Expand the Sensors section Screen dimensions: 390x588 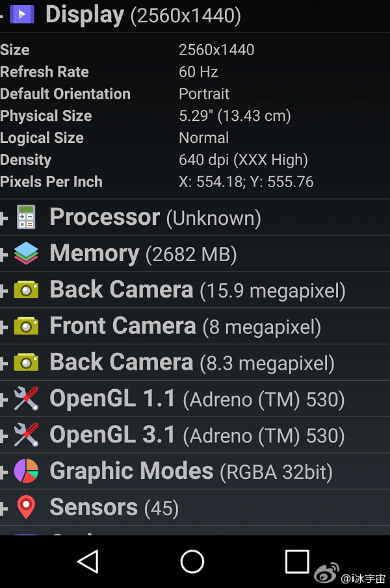(4, 509)
